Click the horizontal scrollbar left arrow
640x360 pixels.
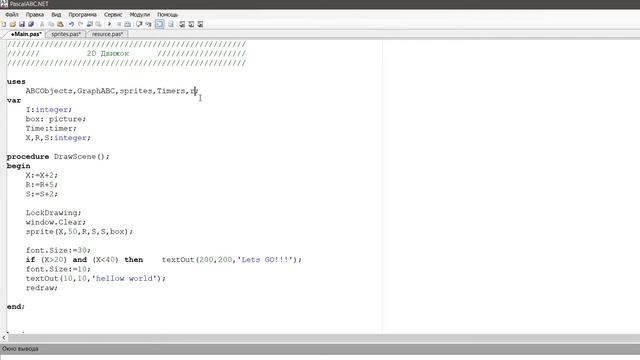pos(4,338)
